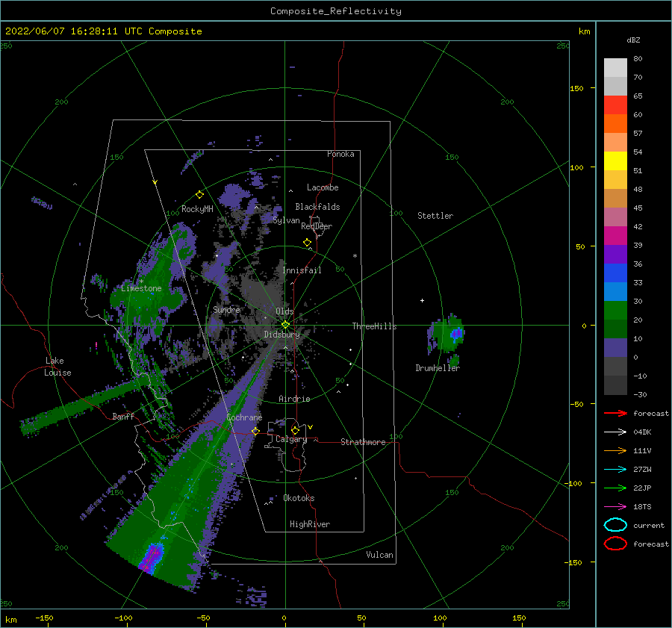Click the purple 39-36 dBZ color swatch

pos(615,254)
